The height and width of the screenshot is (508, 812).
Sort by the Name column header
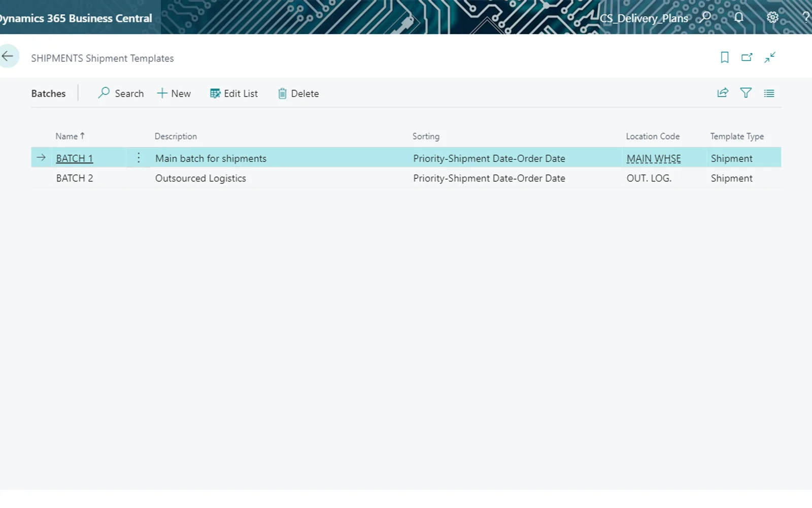pos(70,136)
